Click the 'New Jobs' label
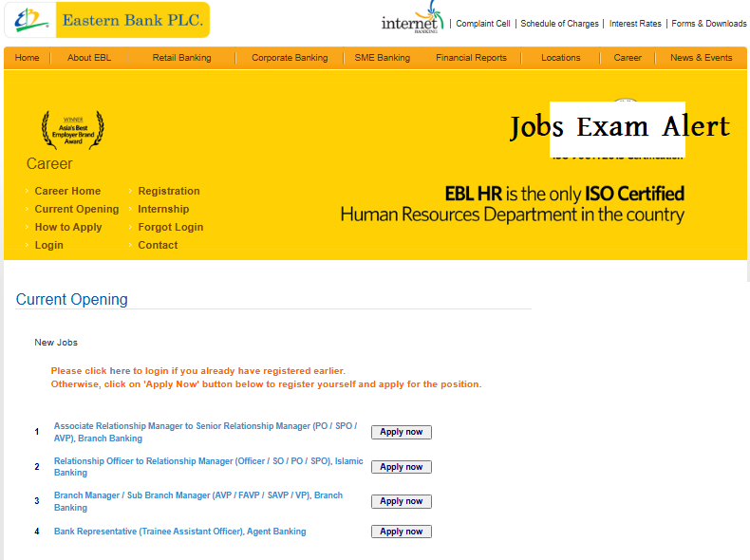Screen dimensions: 750x560 56,343
